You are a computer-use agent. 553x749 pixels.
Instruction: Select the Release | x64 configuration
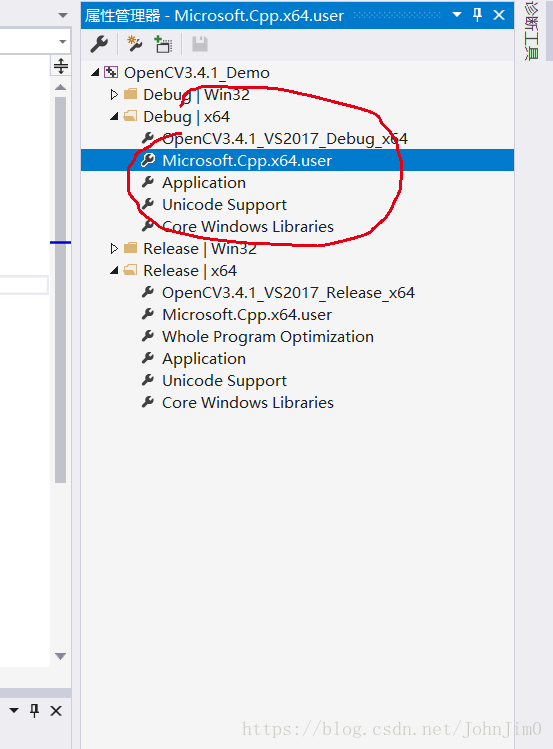click(190, 270)
